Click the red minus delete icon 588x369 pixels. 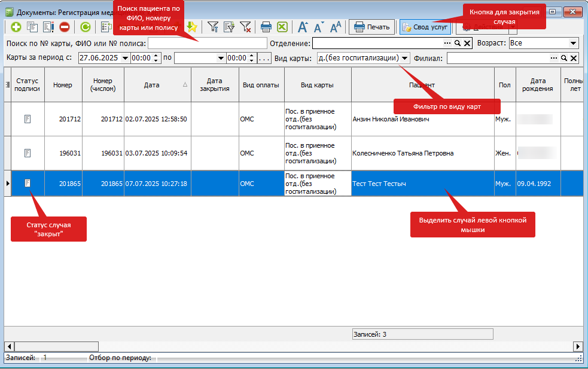[65, 27]
